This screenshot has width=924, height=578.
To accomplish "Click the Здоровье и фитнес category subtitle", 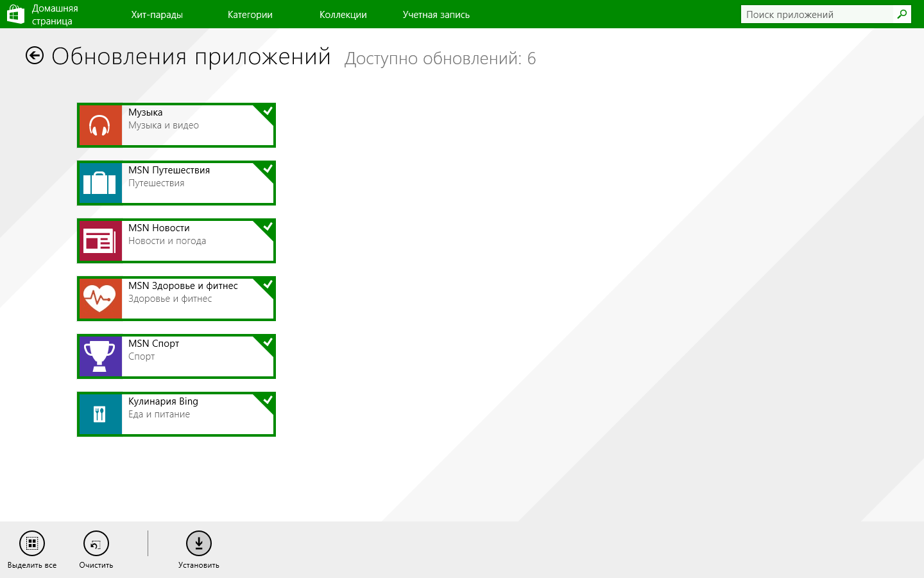I will point(170,299).
